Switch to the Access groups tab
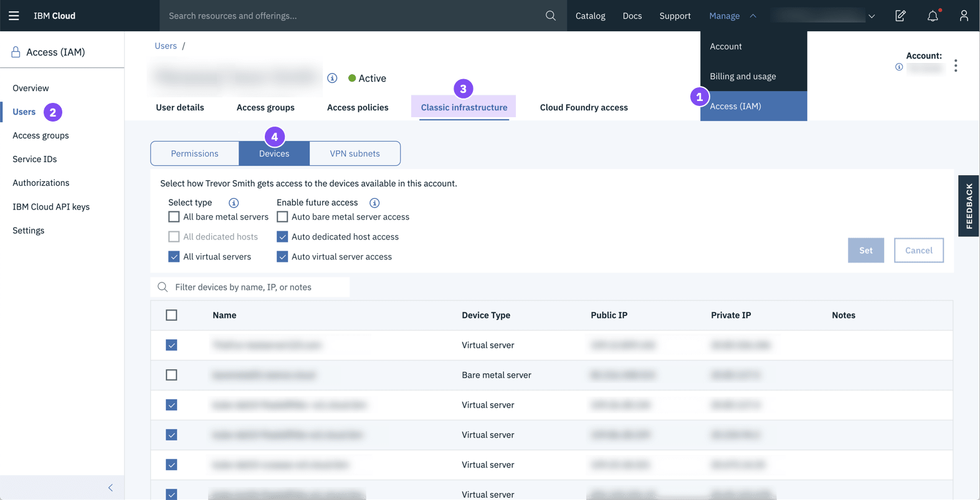The image size is (980, 500). click(265, 107)
